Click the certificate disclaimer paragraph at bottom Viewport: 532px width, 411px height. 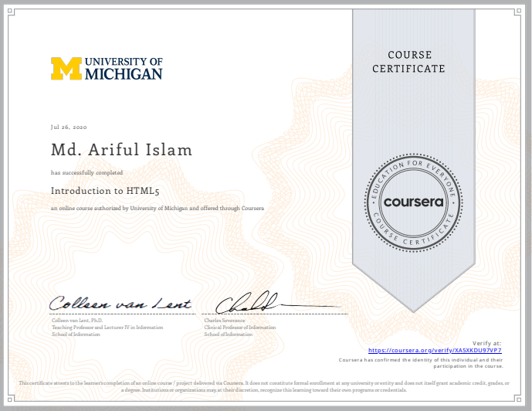(x=264, y=386)
